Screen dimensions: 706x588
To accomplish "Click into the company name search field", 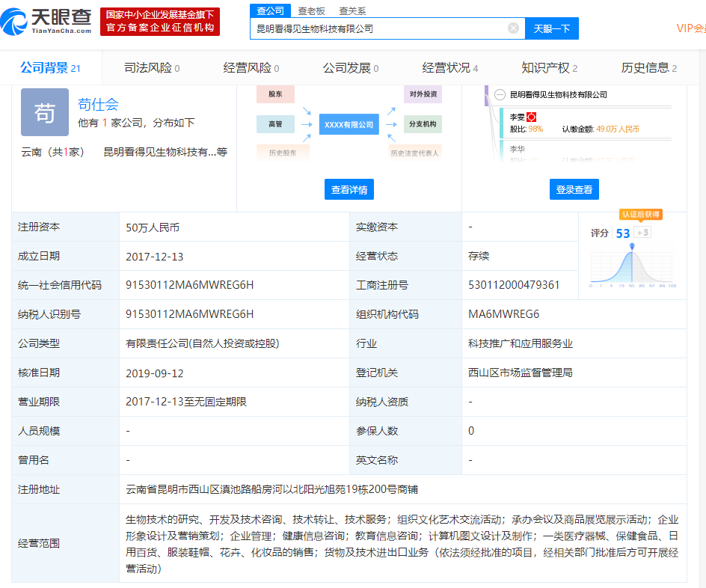I will point(378,28).
